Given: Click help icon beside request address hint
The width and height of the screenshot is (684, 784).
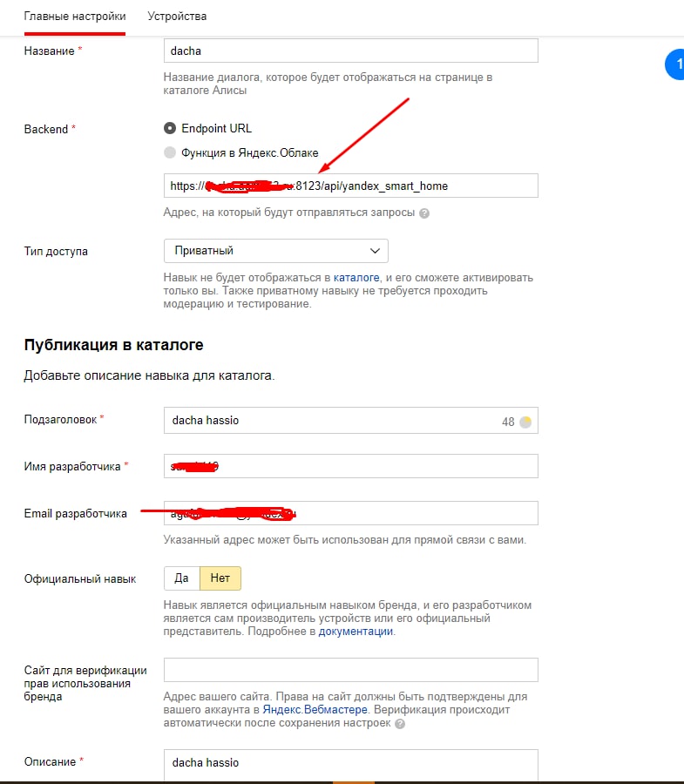Looking at the screenshot, I should click(x=424, y=213).
